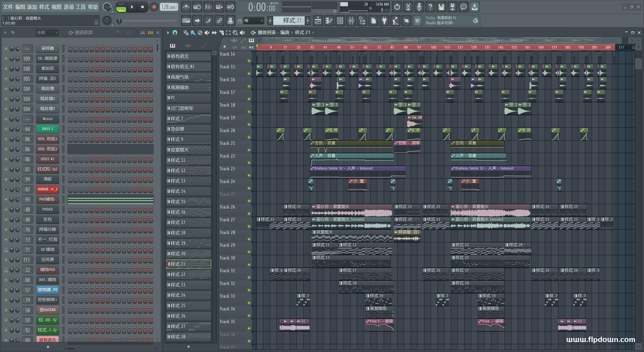Click the render as audio file icon
644x352 pixels.
coord(452,7)
